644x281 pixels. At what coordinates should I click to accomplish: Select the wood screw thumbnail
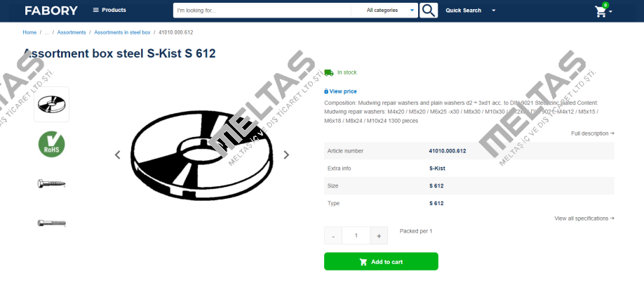click(x=51, y=183)
